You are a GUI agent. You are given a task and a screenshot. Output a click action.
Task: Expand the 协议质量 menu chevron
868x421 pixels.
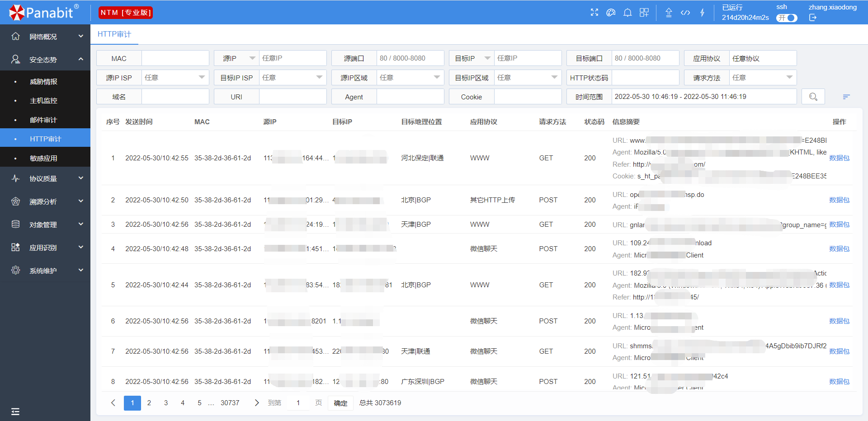coord(81,178)
